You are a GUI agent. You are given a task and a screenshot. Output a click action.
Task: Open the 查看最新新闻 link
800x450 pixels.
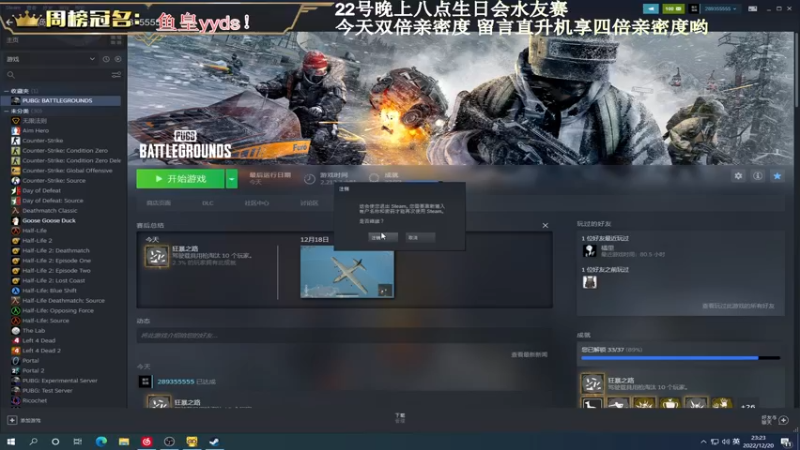coord(529,355)
